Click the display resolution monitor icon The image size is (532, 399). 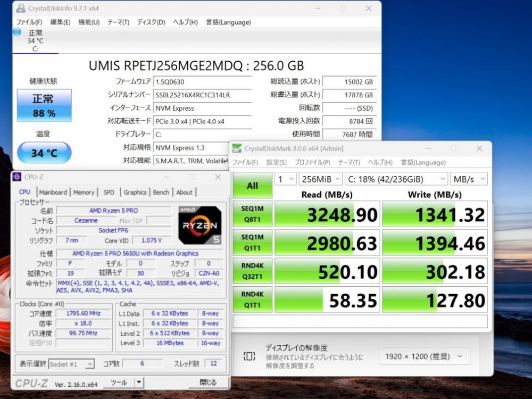pyautogui.click(x=249, y=356)
